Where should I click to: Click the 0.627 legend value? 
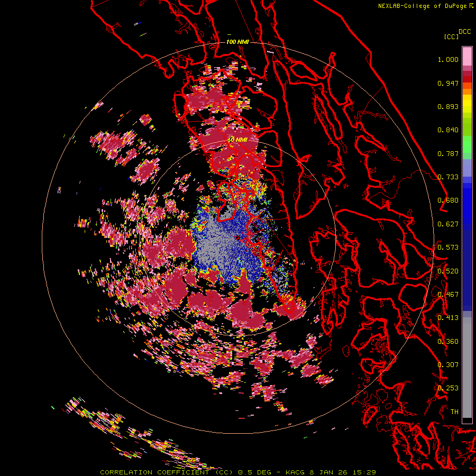click(x=448, y=224)
